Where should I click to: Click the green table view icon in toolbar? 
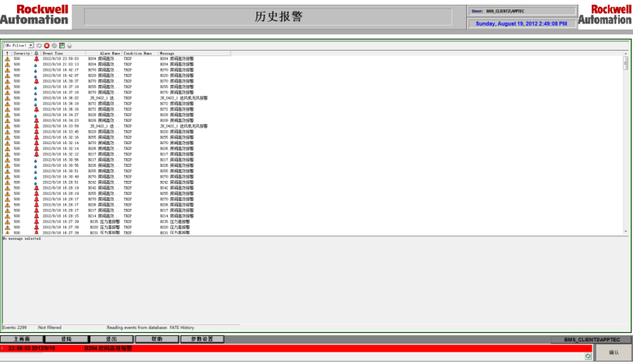(x=62, y=46)
